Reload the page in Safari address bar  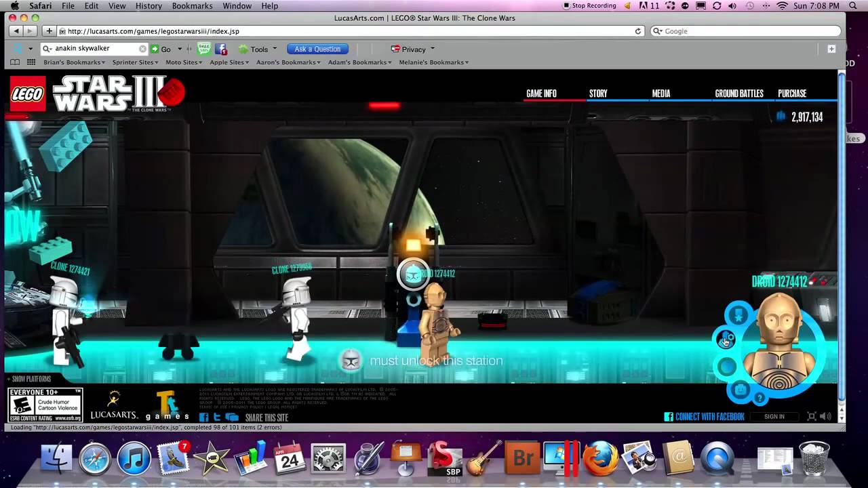pos(638,31)
